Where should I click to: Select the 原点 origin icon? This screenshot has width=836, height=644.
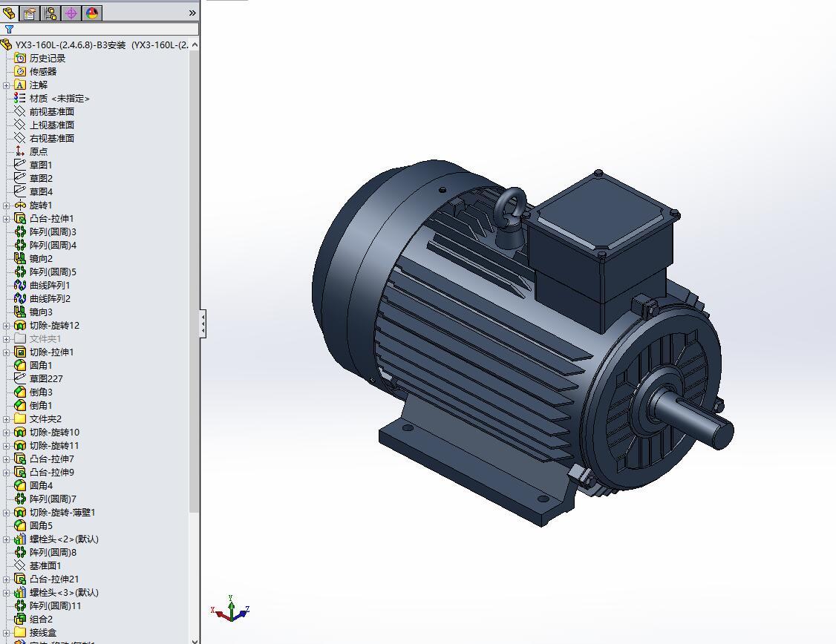coord(20,151)
